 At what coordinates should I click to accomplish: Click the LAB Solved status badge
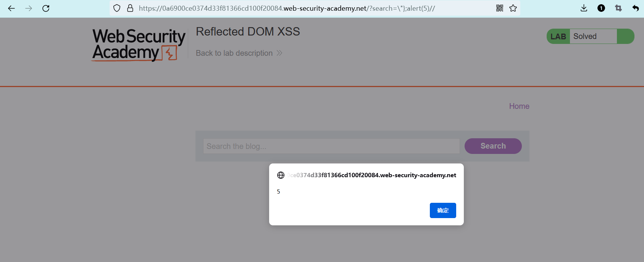pyautogui.click(x=590, y=36)
